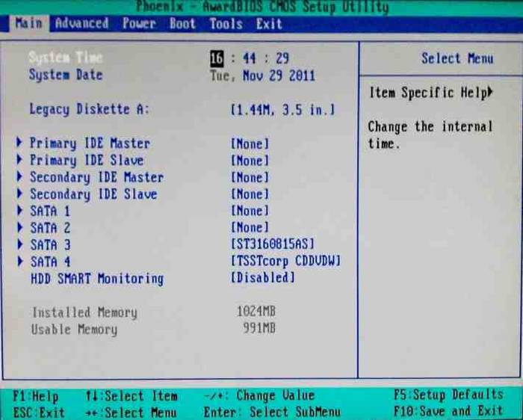Screen dimensions: 523x420
Task: Click the triangle icon next to SATA 1
Action: point(19,211)
